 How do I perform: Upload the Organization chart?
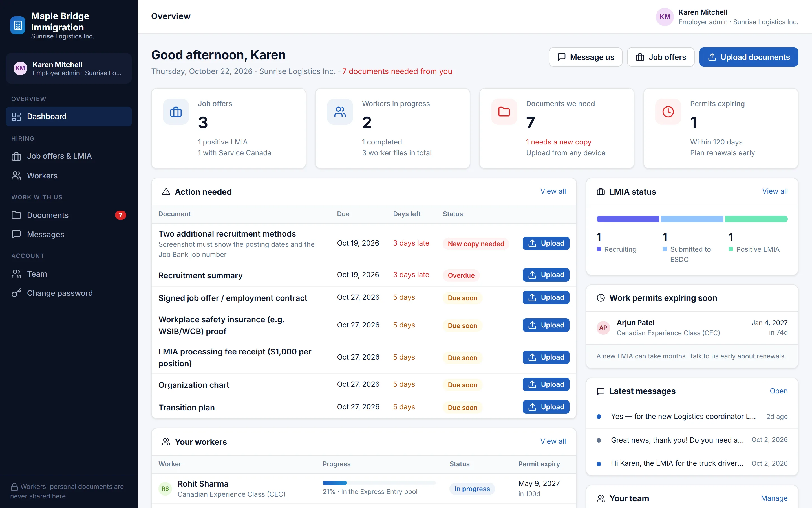(x=546, y=384)
